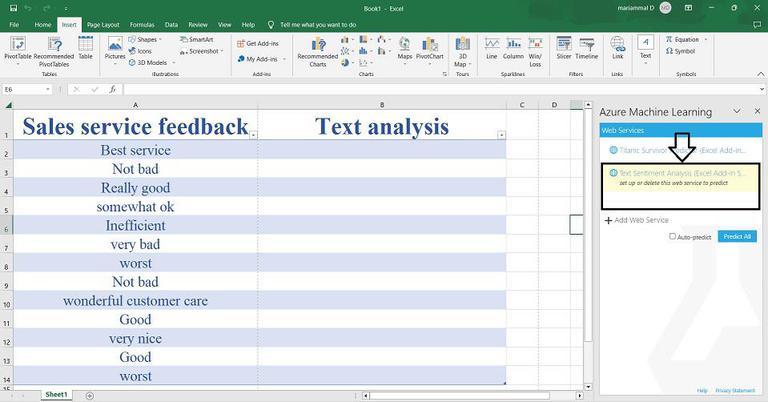Image resolution: width=768 pixels, height=402 pixels.
Task: Switch to the Home tab
Action: tap(43, 24)
